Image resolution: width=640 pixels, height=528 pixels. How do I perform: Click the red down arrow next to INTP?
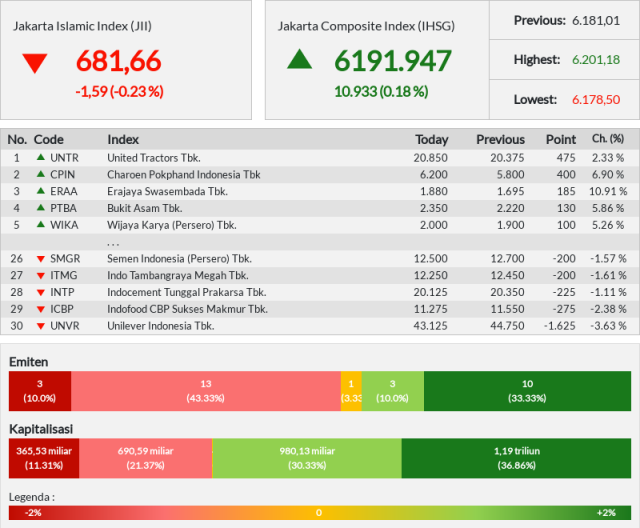[x=41, y=293]
